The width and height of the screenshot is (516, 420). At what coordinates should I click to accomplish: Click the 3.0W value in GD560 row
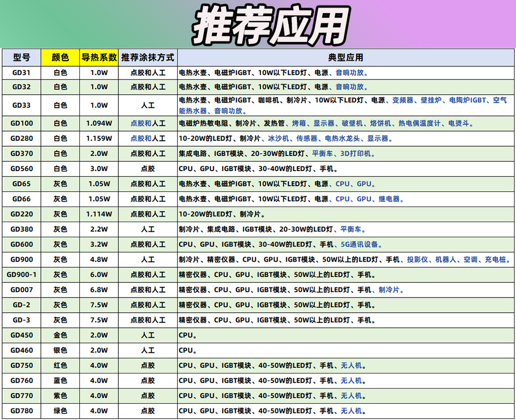[x=99, y=169]
